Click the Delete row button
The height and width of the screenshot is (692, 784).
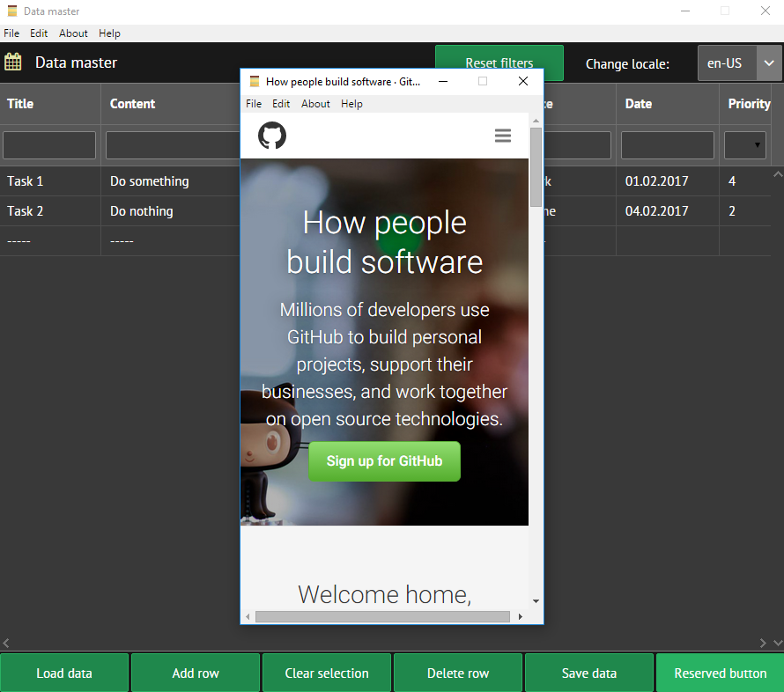click(x=458, y=673)
